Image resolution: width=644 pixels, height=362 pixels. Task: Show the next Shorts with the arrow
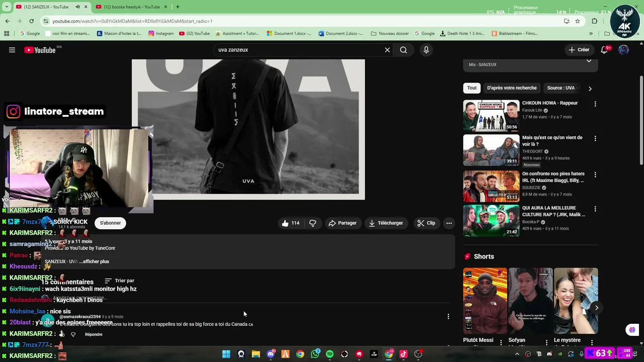597,308
